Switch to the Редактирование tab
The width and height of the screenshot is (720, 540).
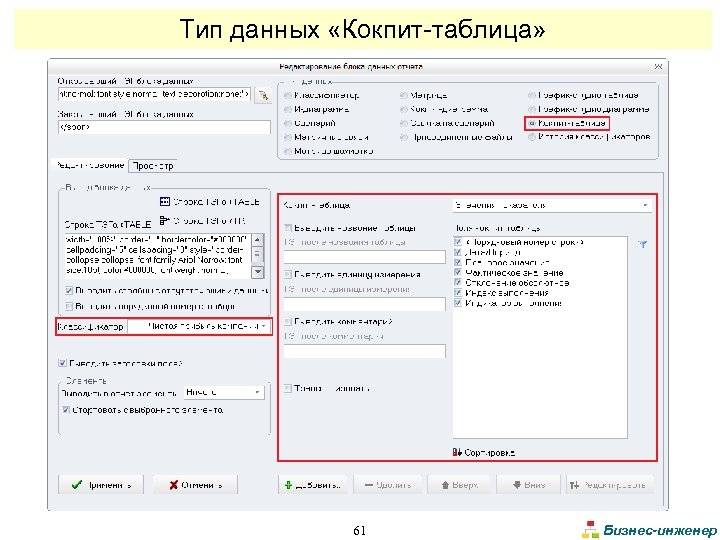90,165
